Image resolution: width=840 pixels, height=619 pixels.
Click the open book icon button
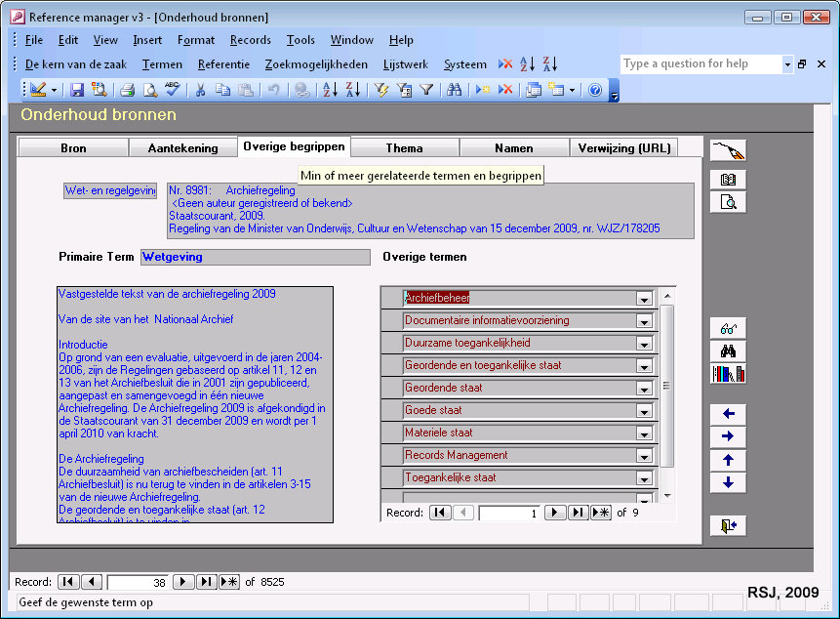click(x=728, y=180)
